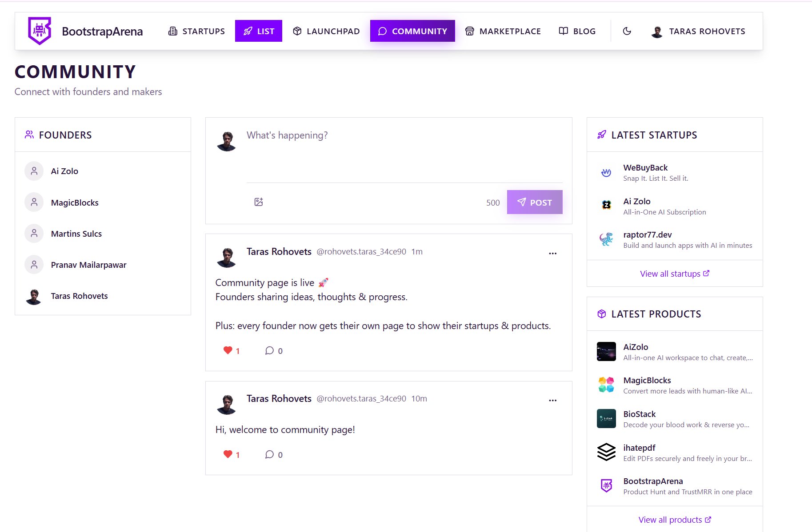The image size is (812, 532).
Task: Toggle dark mode with the moon icon
Action: point(627,31)
